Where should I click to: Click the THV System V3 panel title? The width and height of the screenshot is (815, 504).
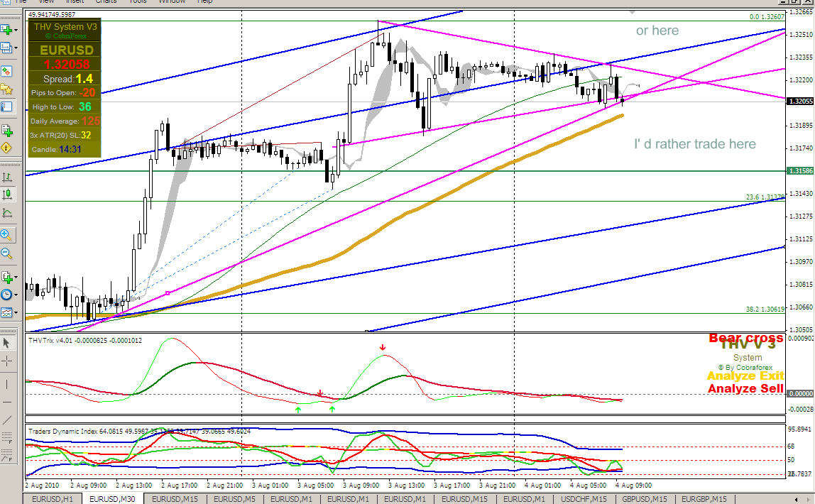coord(65,26)
